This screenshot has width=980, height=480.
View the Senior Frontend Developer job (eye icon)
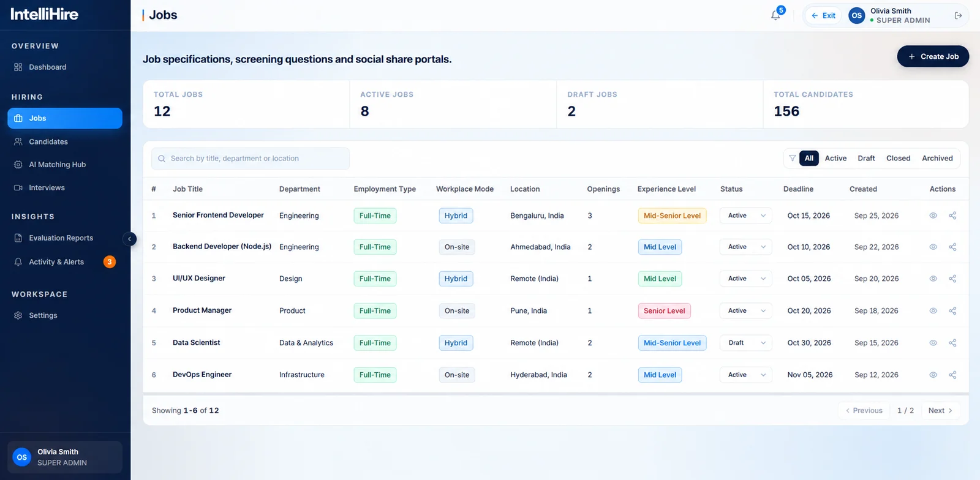pos(933,216)
